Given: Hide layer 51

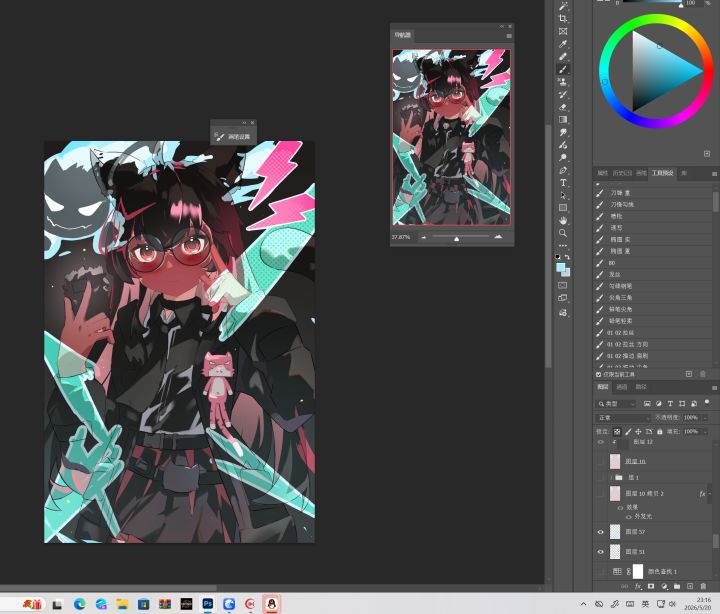Looking at the screenshot, I should (x=601, y=552).
